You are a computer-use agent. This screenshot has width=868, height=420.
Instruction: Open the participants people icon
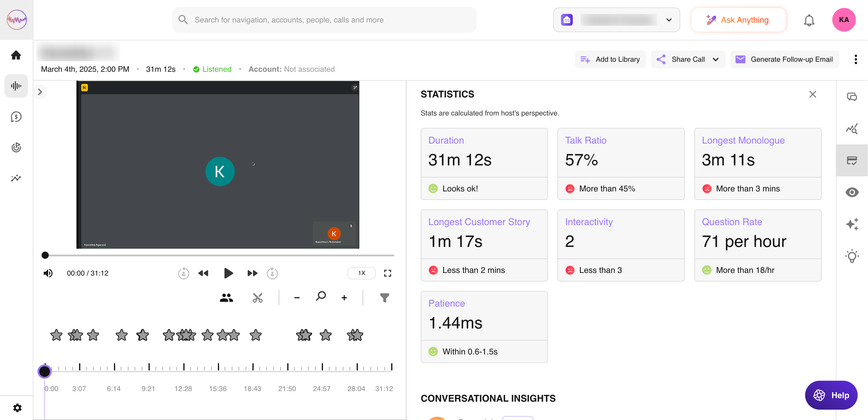coord(226,298)
